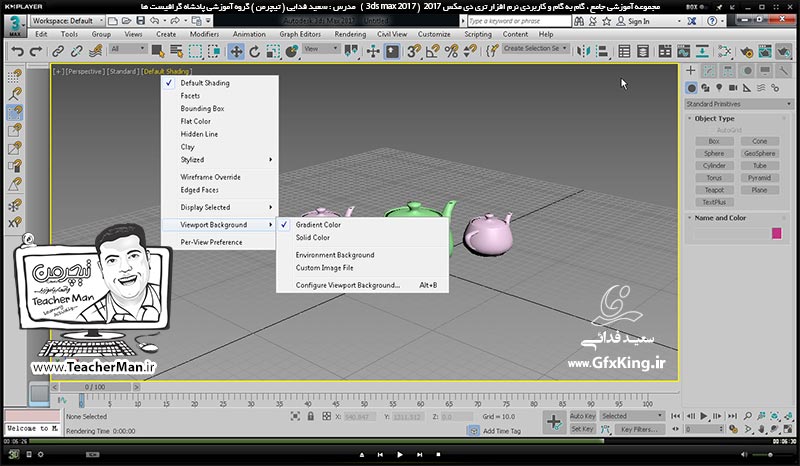
Task: Open the key filter Selected dropdown
Action: 632,416
